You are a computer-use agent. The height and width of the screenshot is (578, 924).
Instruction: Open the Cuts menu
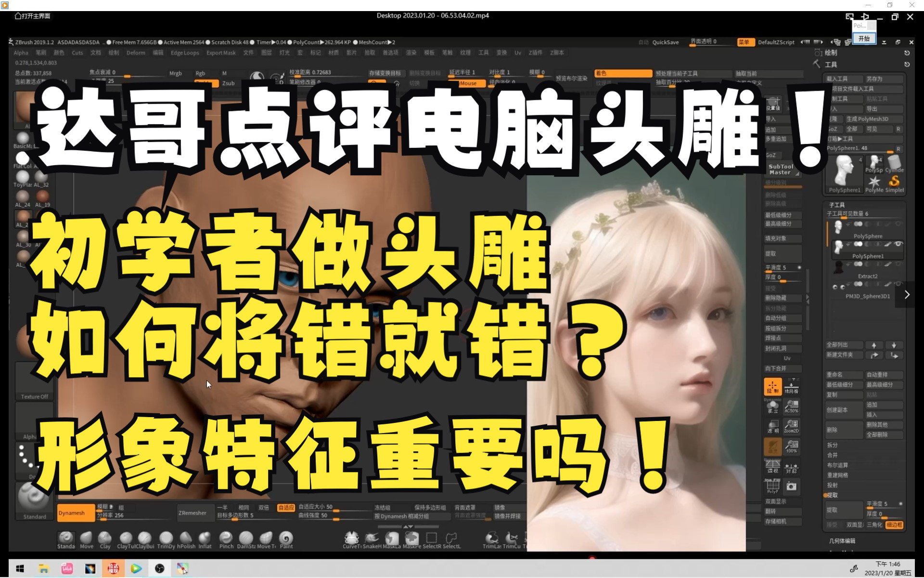tap(77, 53)
